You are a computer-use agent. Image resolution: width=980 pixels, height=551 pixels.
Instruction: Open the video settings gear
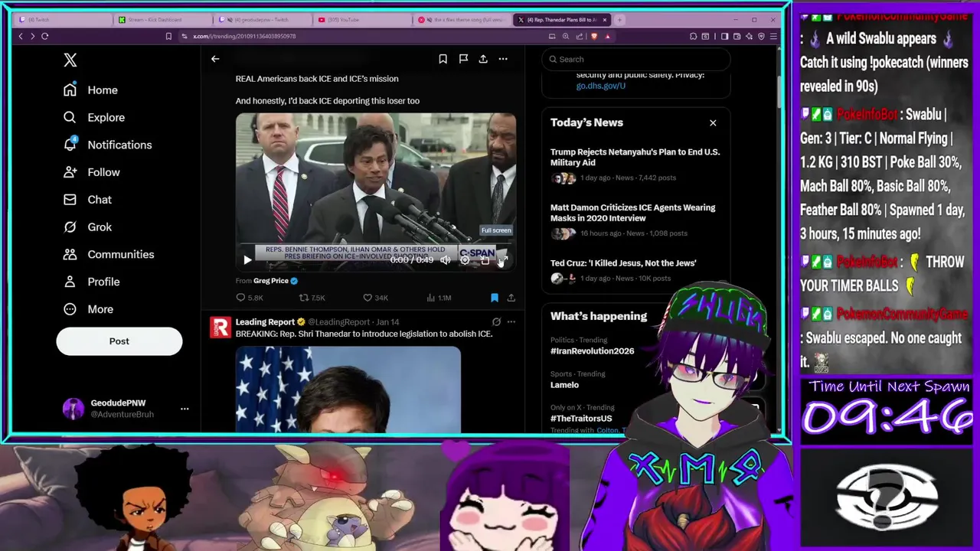coord(465,260)
